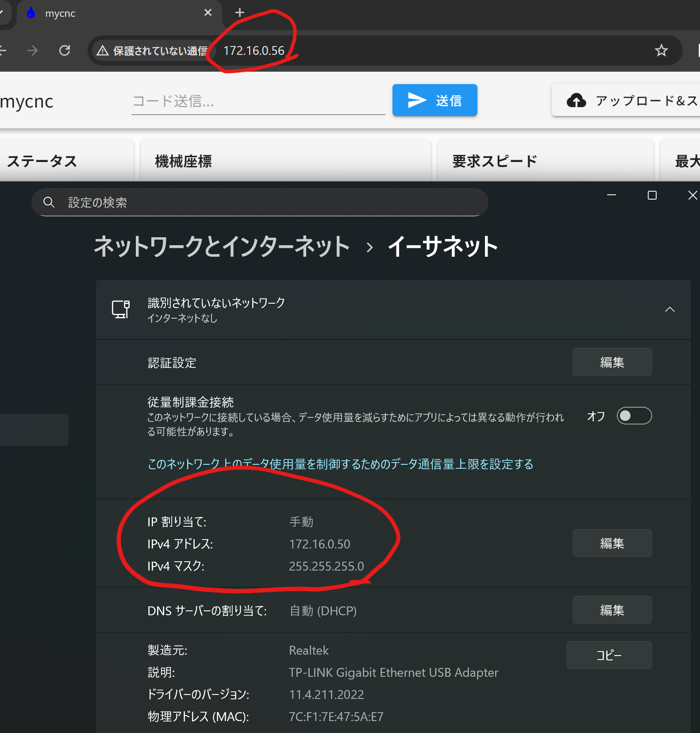
Task: Click the コード送信 code input field
Action: [258, 101]
